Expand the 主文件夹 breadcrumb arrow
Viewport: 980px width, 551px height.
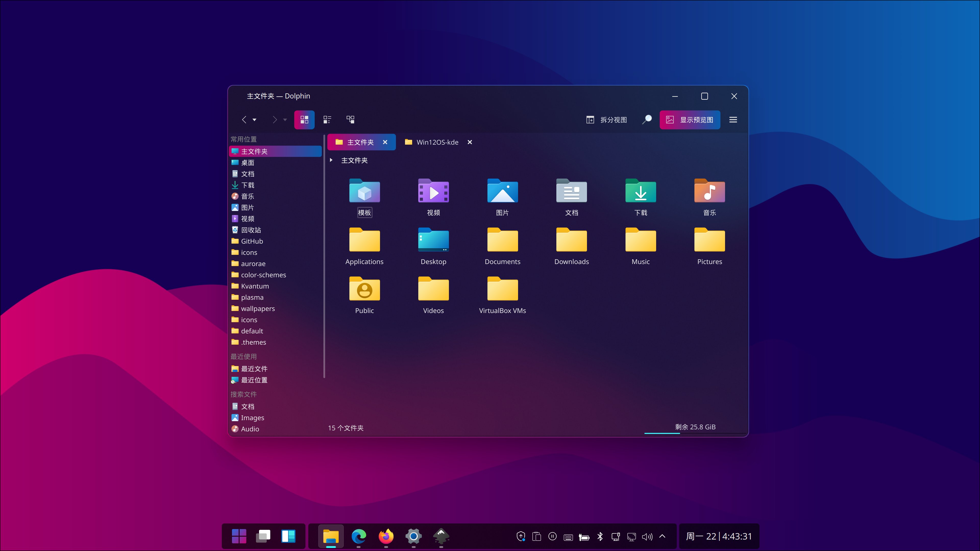click(331, 160)
